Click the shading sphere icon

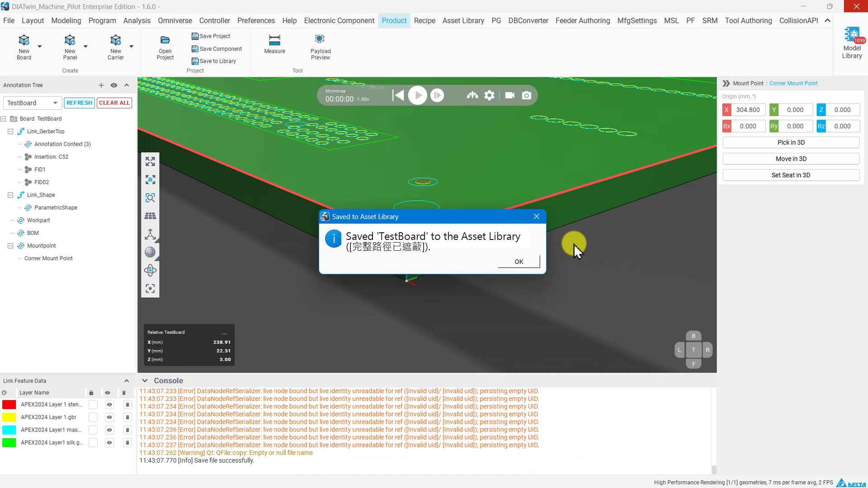click(x=150, y=252)
